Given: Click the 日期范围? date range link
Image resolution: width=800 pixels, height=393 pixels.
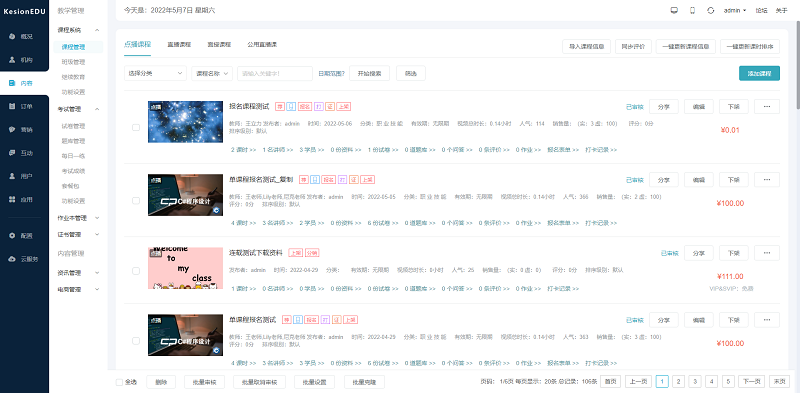Looking at the screenshot, I should (x=331, y=73).
